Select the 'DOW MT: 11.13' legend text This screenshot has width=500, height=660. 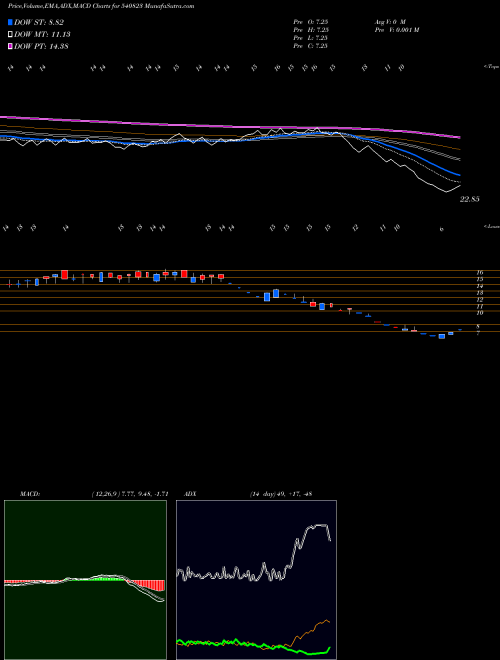42,35
